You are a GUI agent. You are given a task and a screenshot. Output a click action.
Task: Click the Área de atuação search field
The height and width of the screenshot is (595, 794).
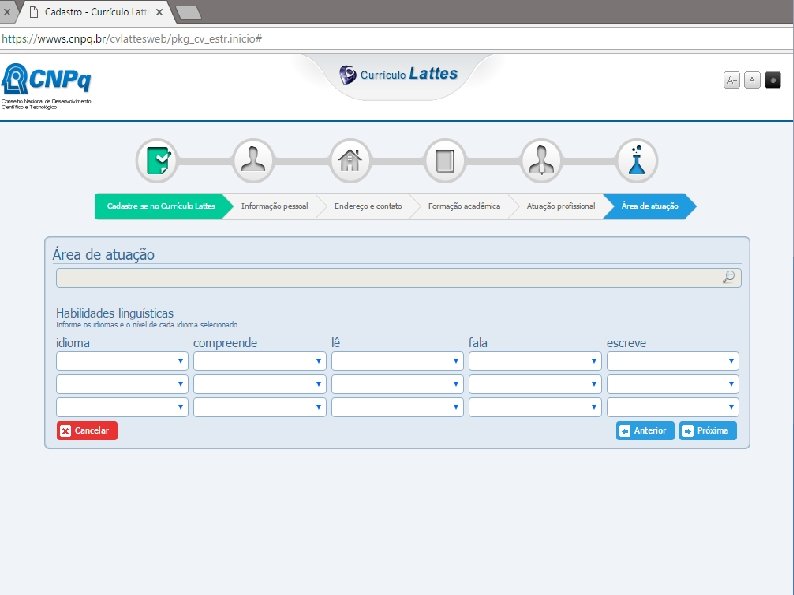tap(399, 278)
